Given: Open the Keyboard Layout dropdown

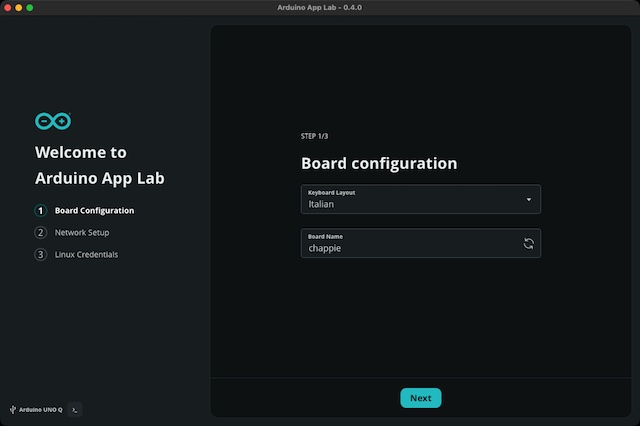Looking at the screenshot, I should (420, 199).
